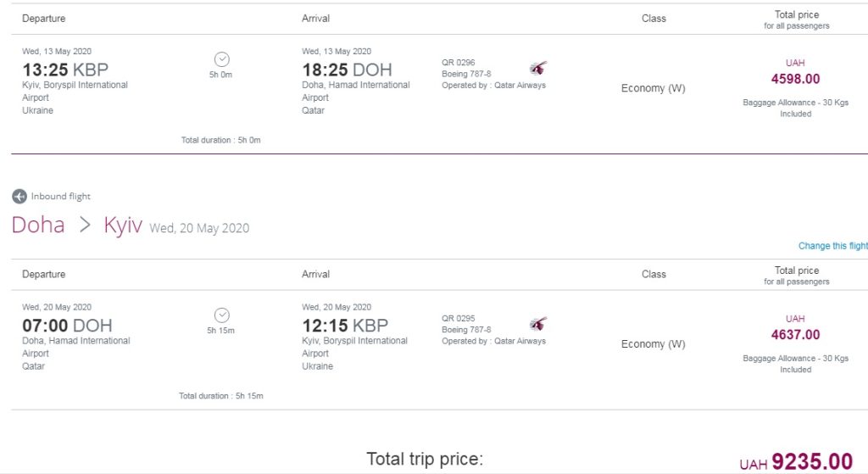Viewport: 868px width, 474px height.
Task: Click Kyiv in the inbound route heading
Action: click(123, 226)
